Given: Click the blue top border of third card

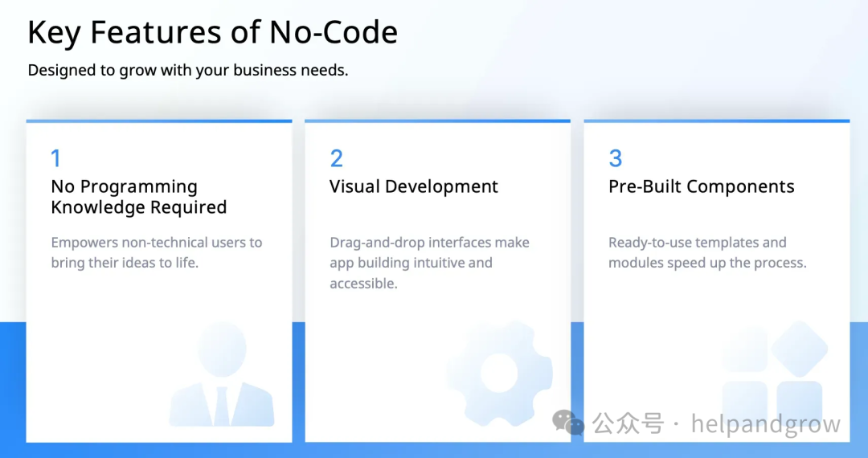Looking at the screenshot, I should click(716, 121).
